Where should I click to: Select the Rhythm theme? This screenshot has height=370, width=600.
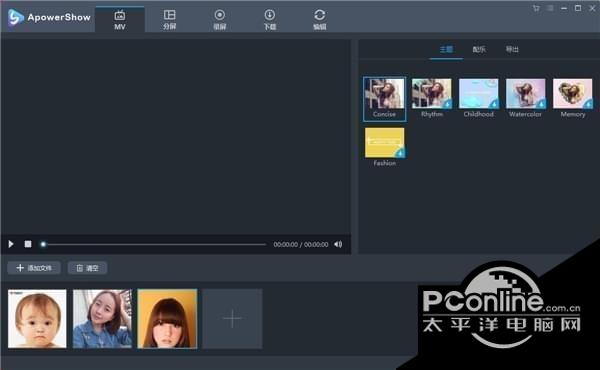tap(432, 98)
